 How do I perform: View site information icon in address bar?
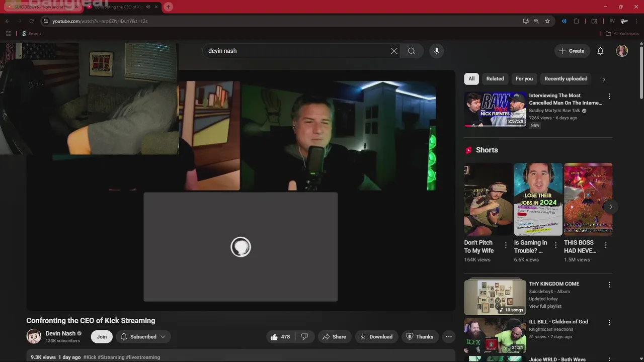(x=46, y=21)
